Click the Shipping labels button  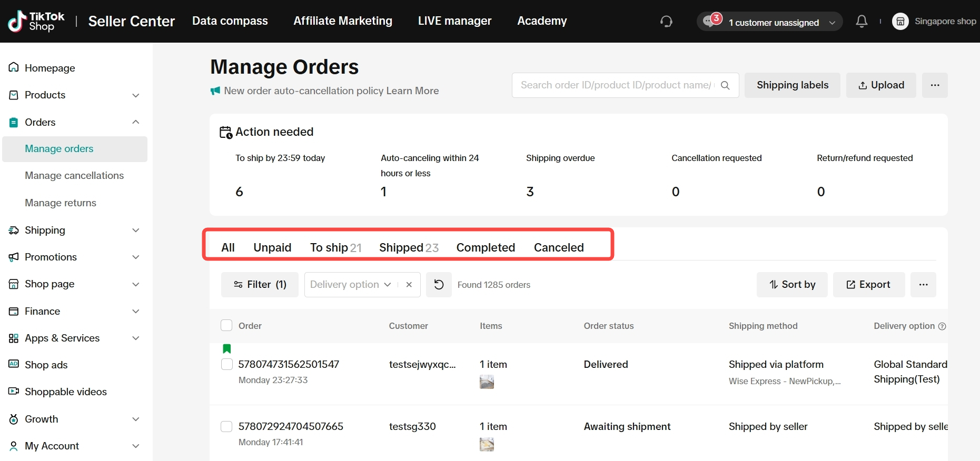(x=792, y=85)
